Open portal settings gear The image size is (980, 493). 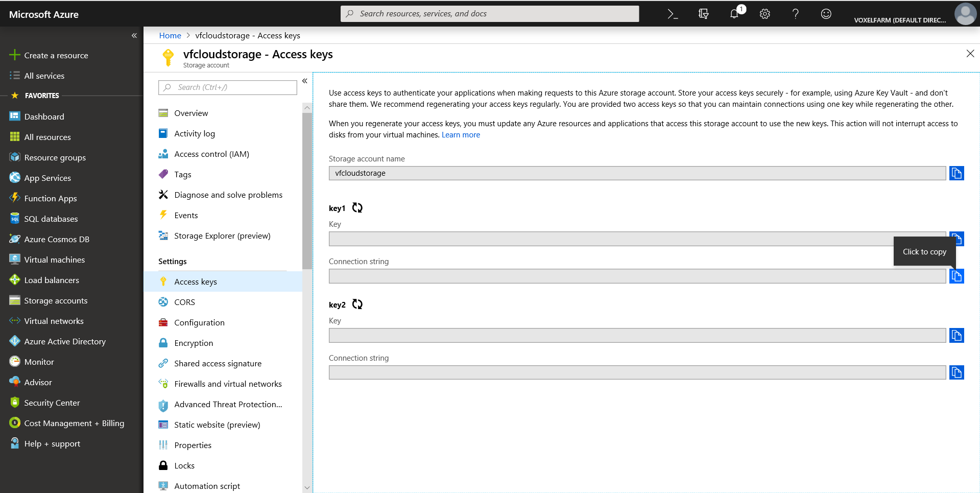point(764,14)
